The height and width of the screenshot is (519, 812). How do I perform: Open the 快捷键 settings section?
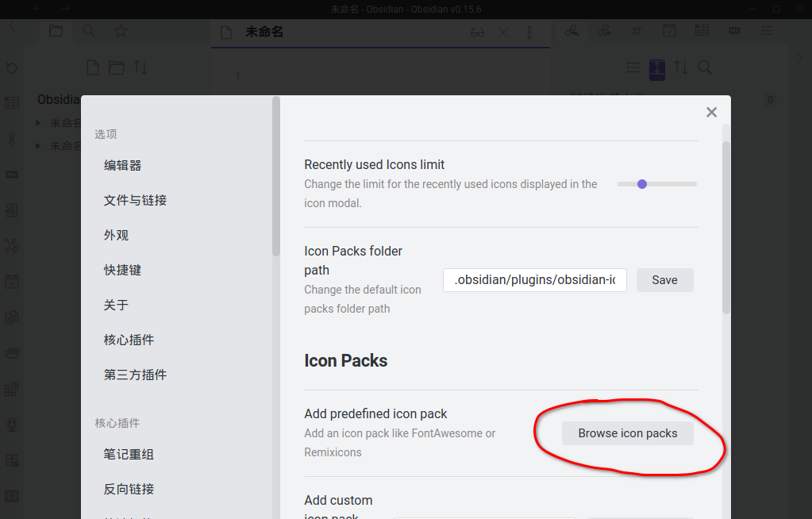tap(122, 270)
